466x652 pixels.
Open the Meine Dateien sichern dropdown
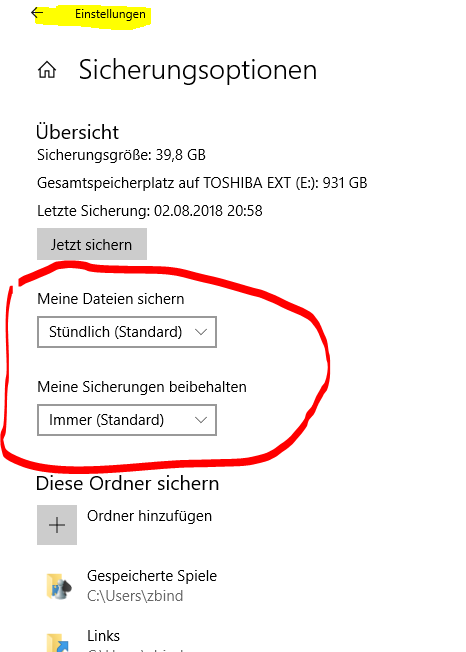coord(127,332)
